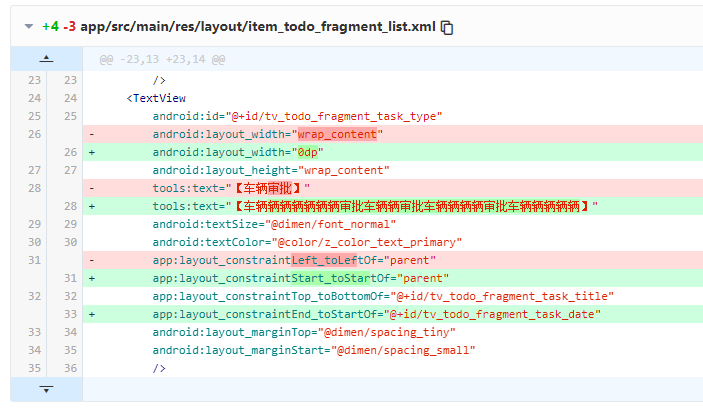Click the +4 additions count
Screen dimensions: 703x416
pyautogui.click(x=50, y=27)
